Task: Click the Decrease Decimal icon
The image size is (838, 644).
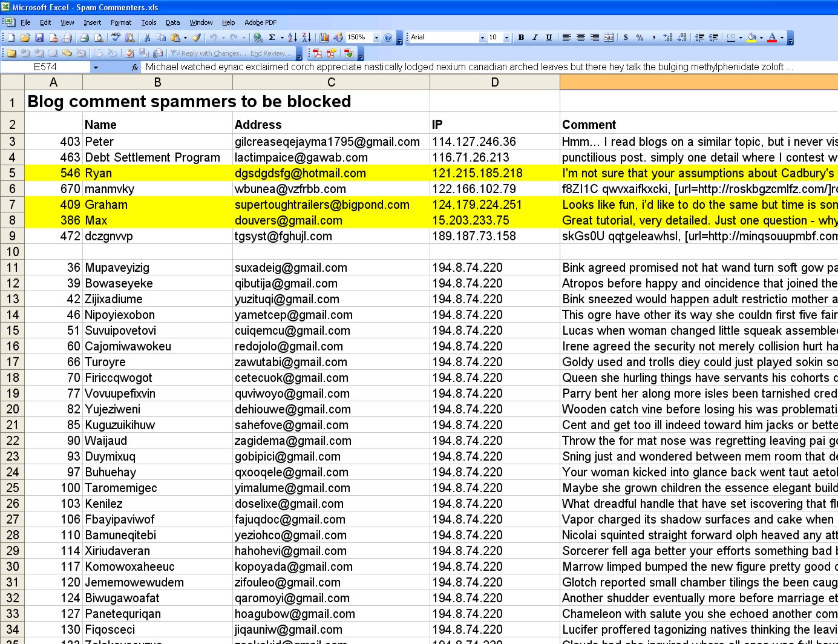Action: [x=682, y=38]
